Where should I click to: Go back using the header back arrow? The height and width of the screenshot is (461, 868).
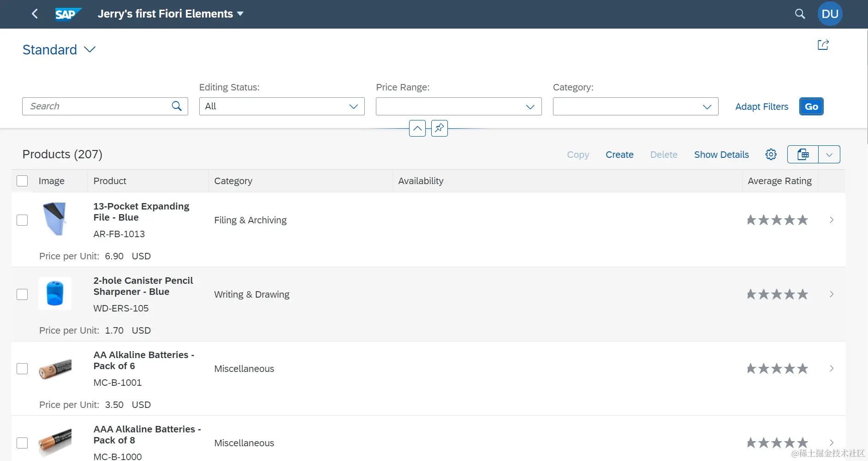pyautogui.click(x=35, y=14)
